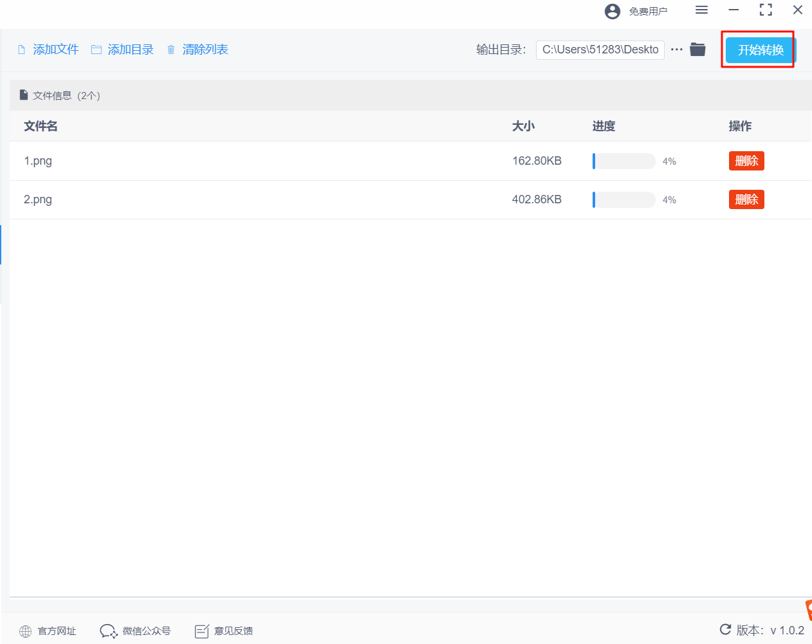This screenshot has width=812, height=644.
Task: Close the application window
Action: [x=798, y=10]
